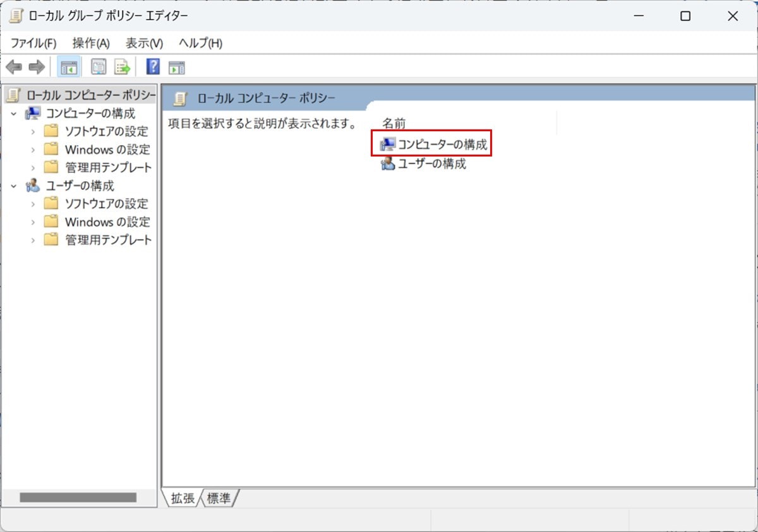Expand ソフトウェアの設定 under コンピューターの構成
Viewport: 758px width, 532px height.
(33, 131)
